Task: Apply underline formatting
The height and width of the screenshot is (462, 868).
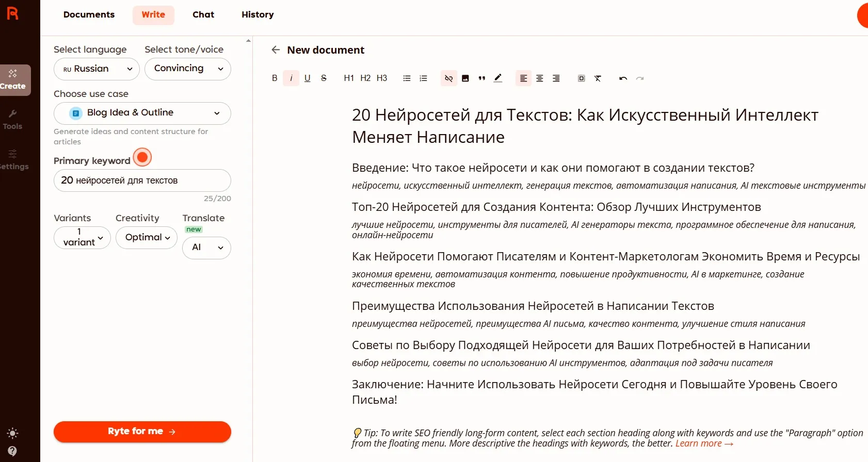Action: [308, 78]
